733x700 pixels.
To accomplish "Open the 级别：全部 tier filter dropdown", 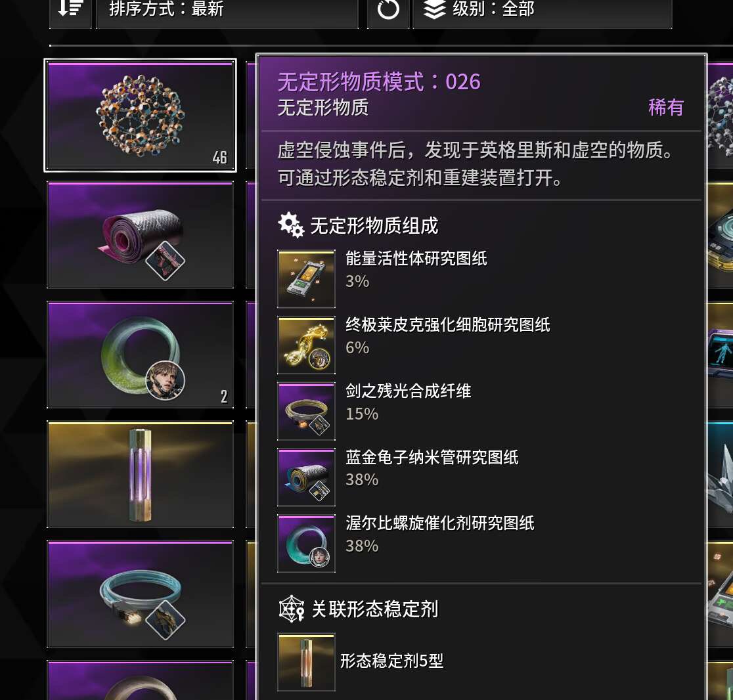I will pos(543,9).
